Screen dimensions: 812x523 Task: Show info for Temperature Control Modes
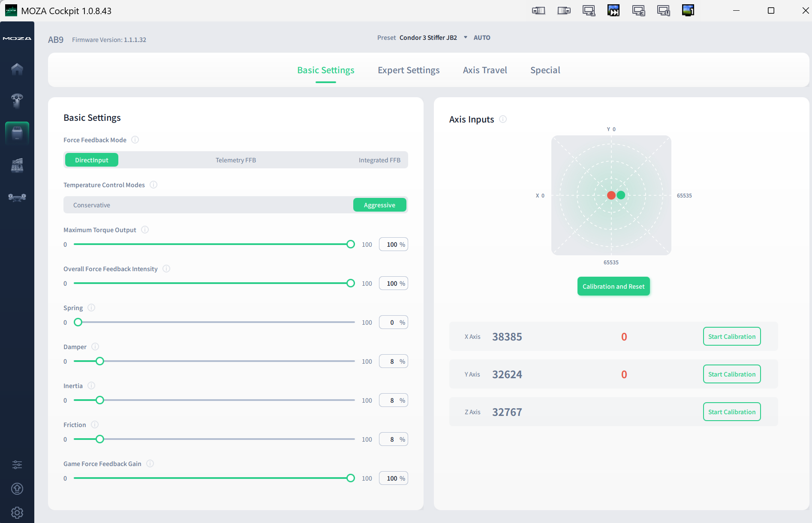tap(153, 185)
